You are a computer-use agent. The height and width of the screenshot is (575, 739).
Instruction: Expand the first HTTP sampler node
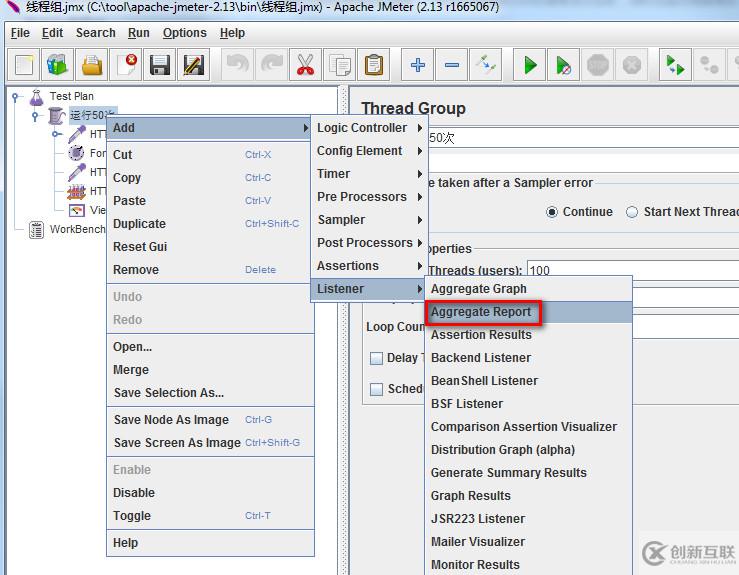tap(56, 134)
